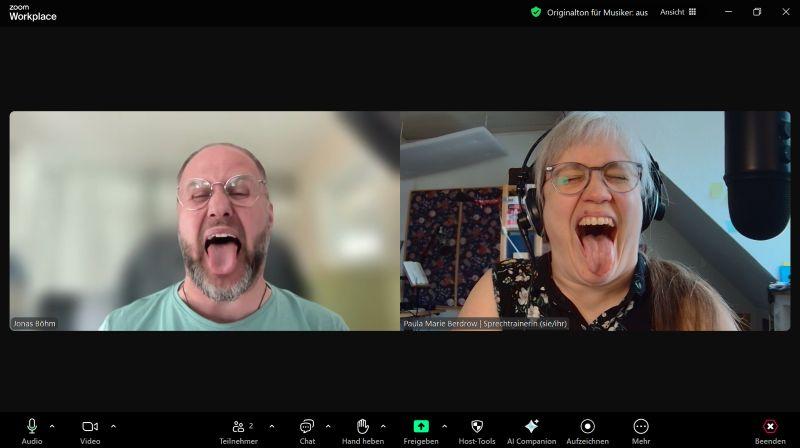Expand reactions caret next to Hand heben
The height and width of the screenshot is (448, 800).
click(x=383, y=427)
